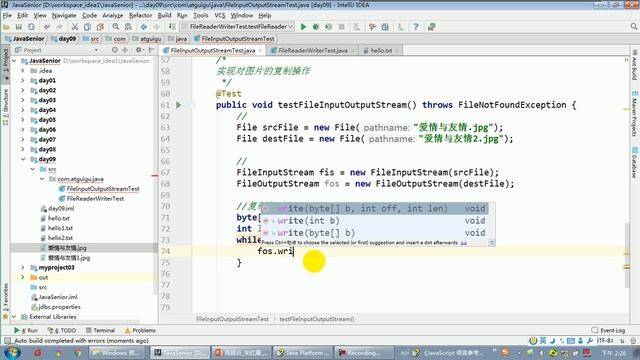Expand the day01 folder
This screenshot has width=640, height=360.
tap(23, 80)
